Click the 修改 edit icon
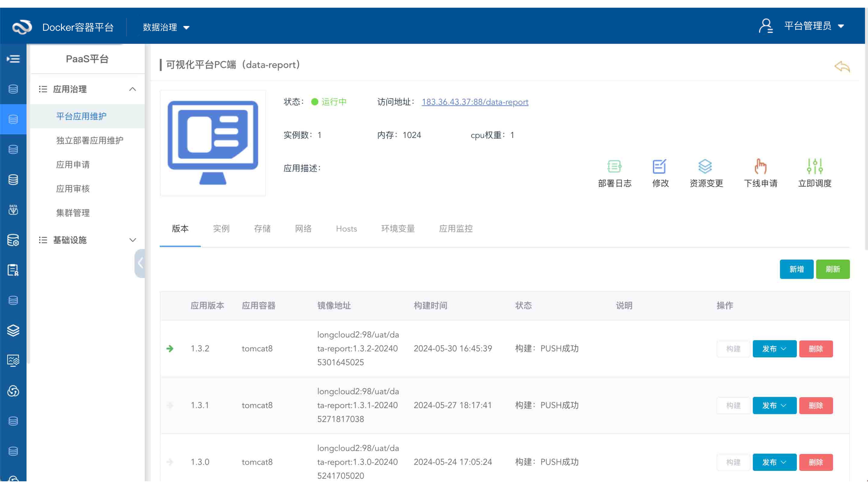 click(660, 166)
